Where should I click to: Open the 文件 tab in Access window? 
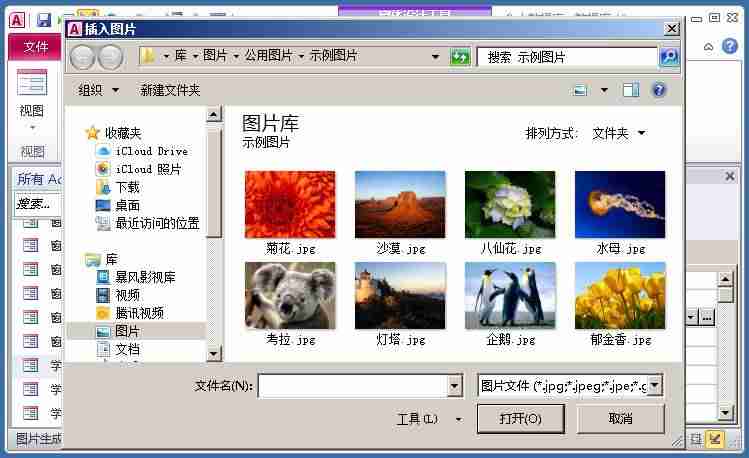[x=35, y=47]
